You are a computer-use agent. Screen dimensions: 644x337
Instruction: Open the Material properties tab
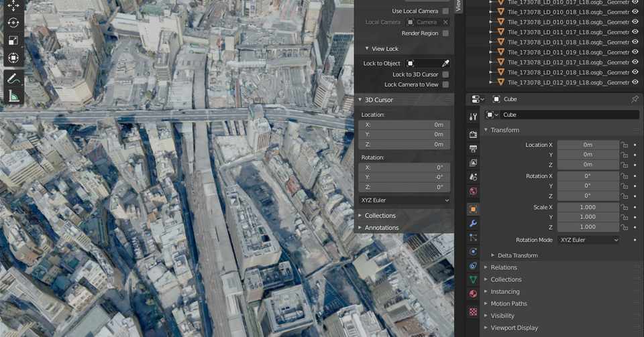click(x=473, y=294)
